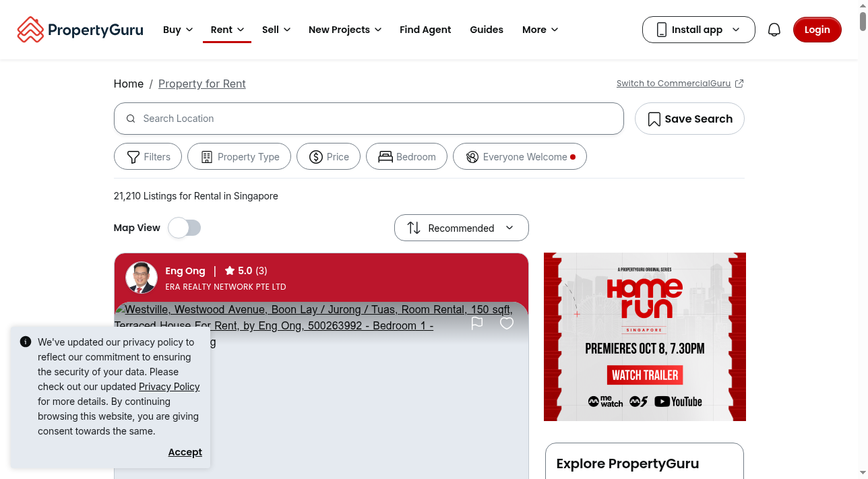Image resolution: width=868 pixels, height=479 pixels.
Task: Open Guides page
Action: tap(487, 30)
